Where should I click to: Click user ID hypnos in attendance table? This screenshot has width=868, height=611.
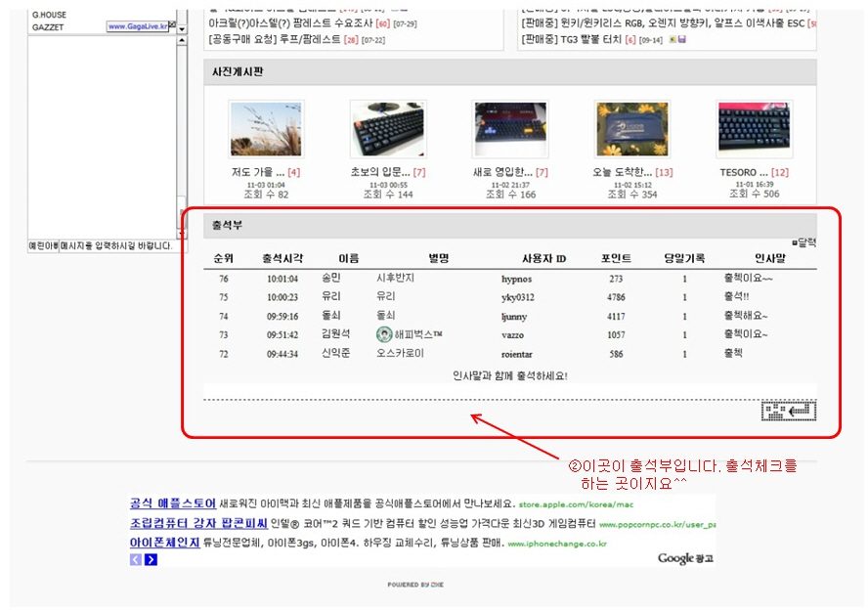[x=516, y=279]
